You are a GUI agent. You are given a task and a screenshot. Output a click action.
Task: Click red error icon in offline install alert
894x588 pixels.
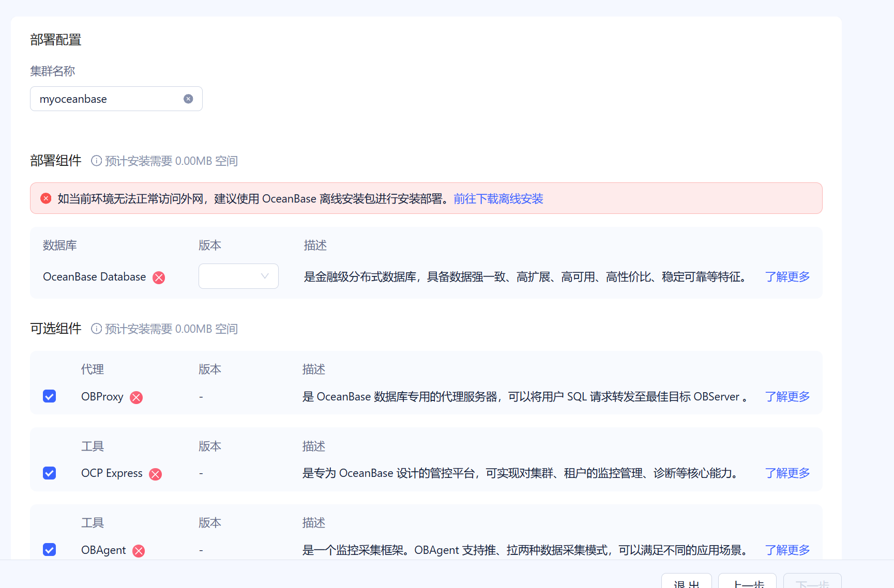46,198
